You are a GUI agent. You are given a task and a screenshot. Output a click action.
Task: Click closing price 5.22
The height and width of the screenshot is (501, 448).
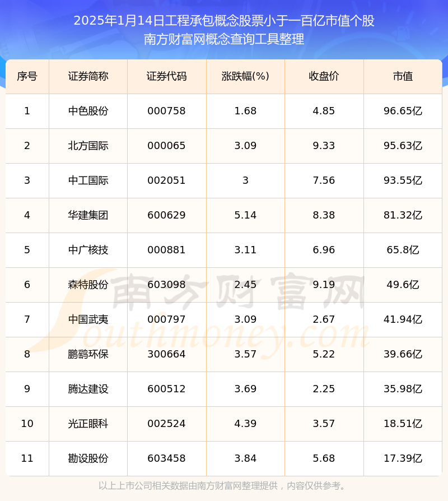tap(324, 354)
